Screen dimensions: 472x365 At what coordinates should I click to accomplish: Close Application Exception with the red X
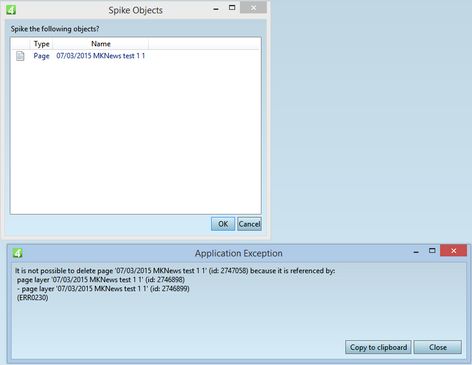453,250
